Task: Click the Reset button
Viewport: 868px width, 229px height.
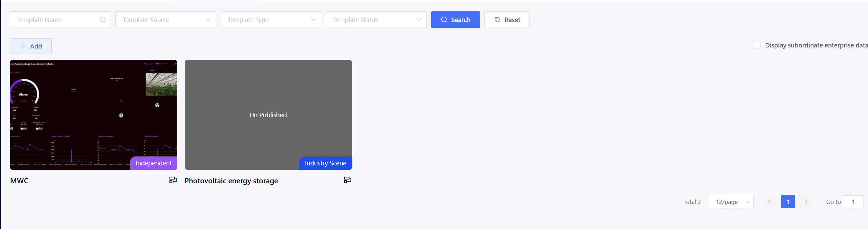Action: 507,20
